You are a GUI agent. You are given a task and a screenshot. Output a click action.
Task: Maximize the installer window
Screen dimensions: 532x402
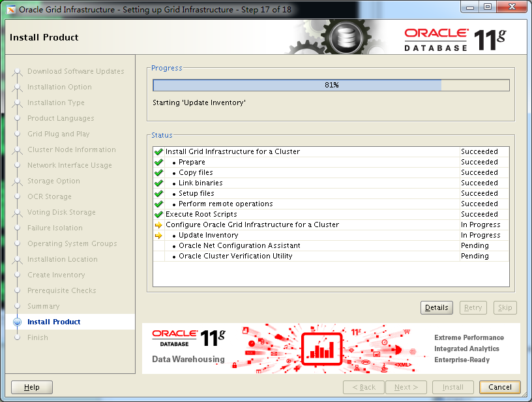coord(488,7)
